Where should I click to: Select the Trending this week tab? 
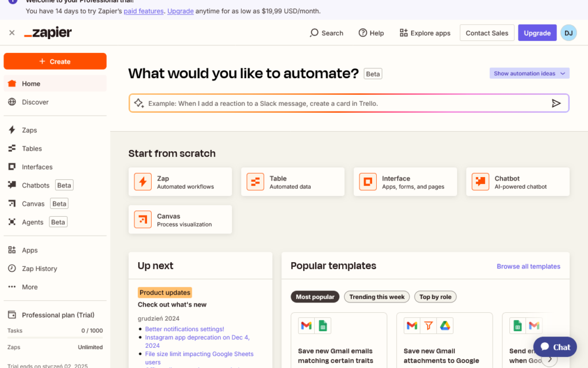(x=377, y=297)
